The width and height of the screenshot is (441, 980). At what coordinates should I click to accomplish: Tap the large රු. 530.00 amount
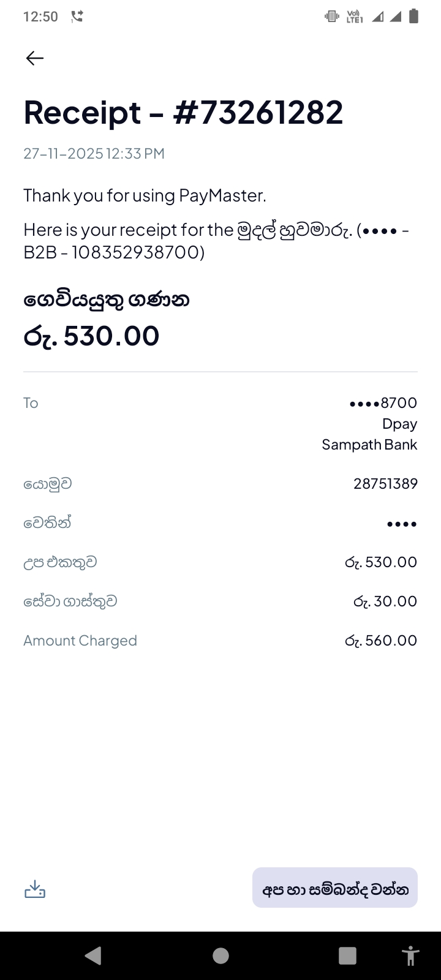pos(91,336)
